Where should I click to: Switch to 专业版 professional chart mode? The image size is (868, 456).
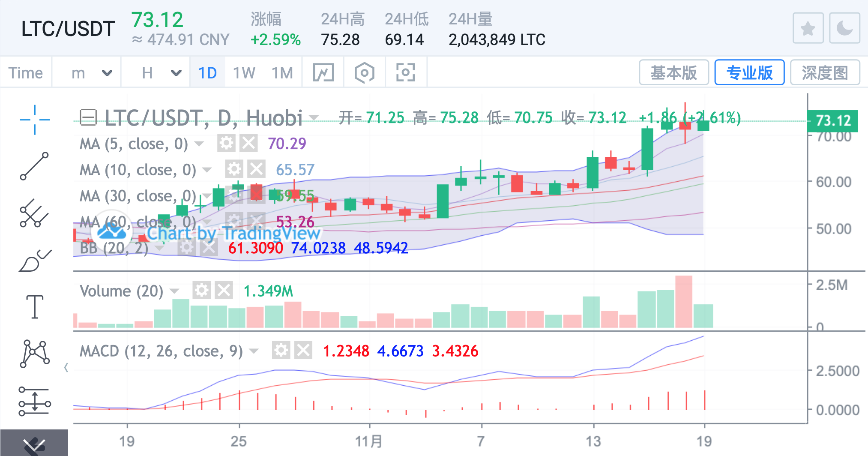749,72
